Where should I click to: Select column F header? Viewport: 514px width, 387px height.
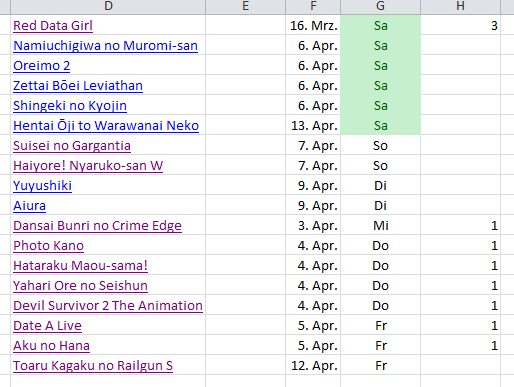click(x=313, y=7)
